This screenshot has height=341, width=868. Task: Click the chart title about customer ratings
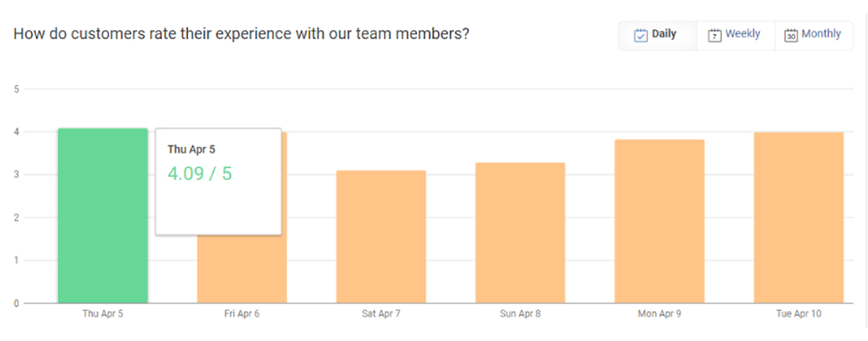(241, 34)
